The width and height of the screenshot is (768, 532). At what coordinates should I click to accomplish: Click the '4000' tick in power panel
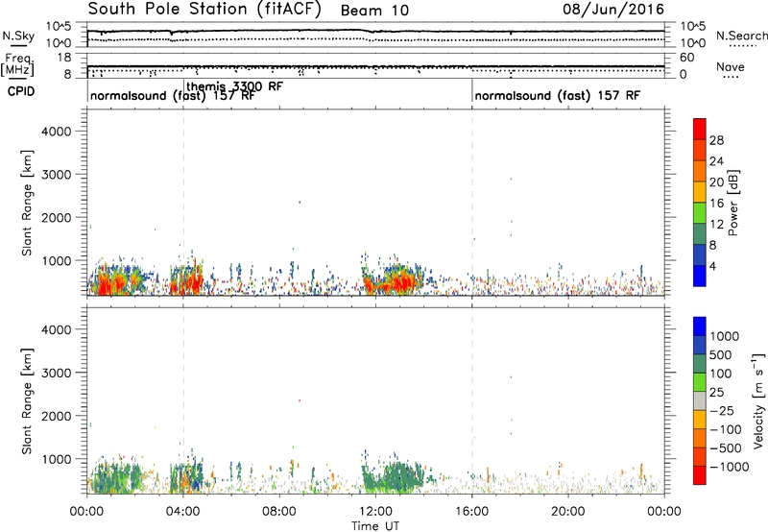57,132
